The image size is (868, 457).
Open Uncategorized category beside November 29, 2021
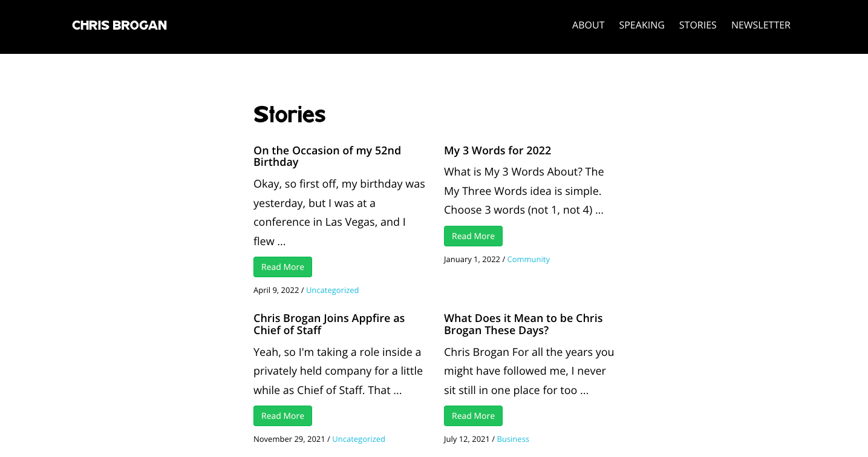coord(358,439)
